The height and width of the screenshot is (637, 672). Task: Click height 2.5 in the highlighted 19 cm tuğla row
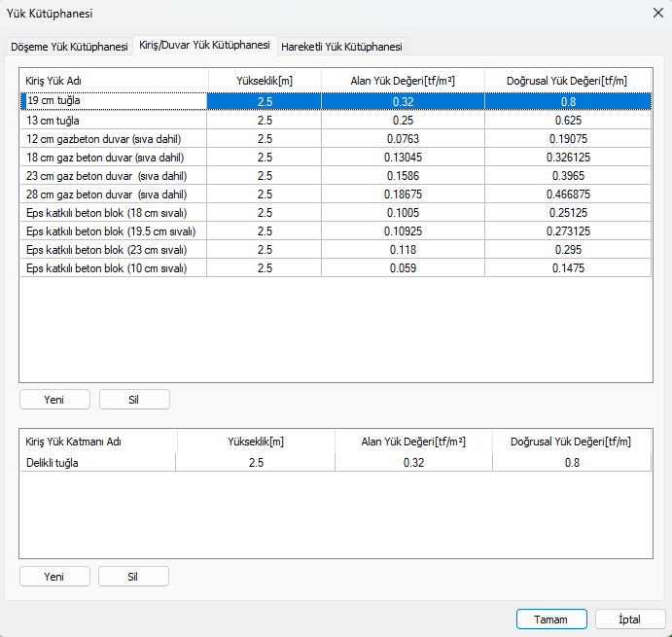point(265,101)
